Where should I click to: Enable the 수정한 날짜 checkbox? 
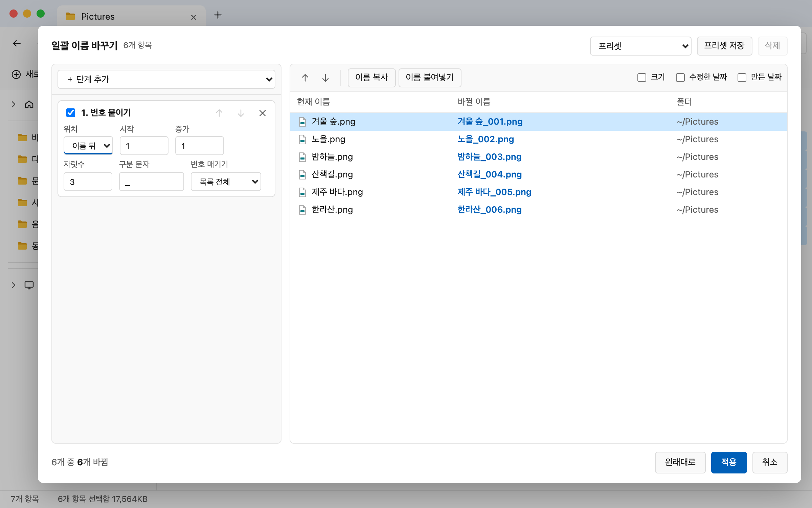680,78
